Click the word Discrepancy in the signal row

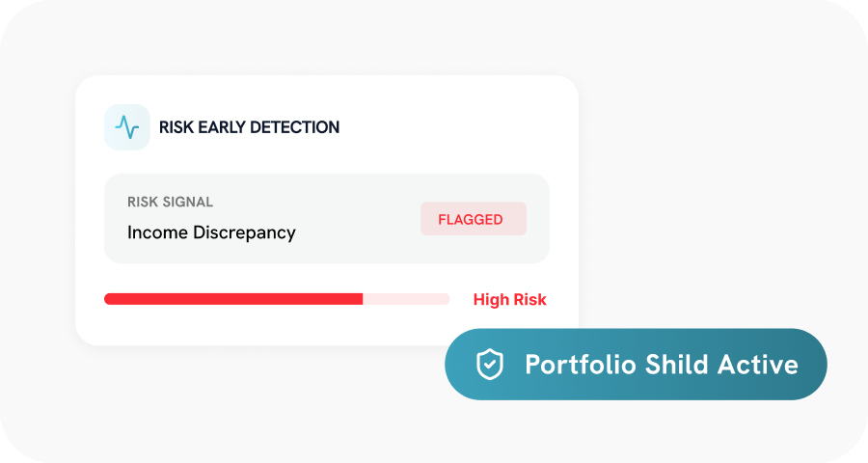pyautogui.click(x=245, y=232)
